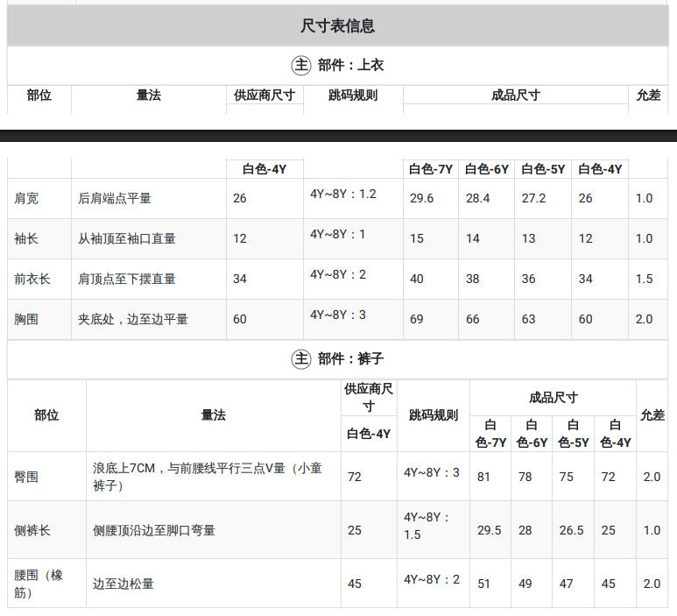The width and height of the screenshot is (677, 616).
Task: Click the 尺寸表信息 section header
Action: click(338, 26)
